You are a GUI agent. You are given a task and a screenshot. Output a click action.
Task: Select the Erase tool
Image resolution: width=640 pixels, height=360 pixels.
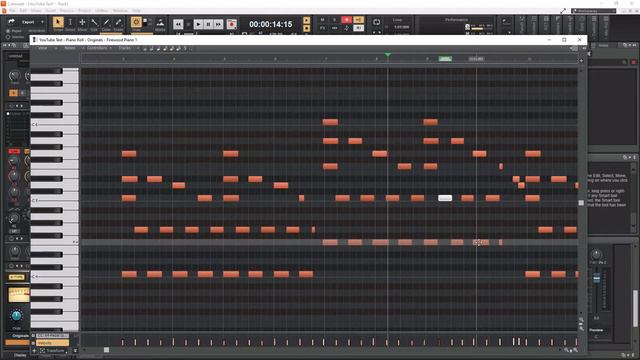click(x=118, y=22)
